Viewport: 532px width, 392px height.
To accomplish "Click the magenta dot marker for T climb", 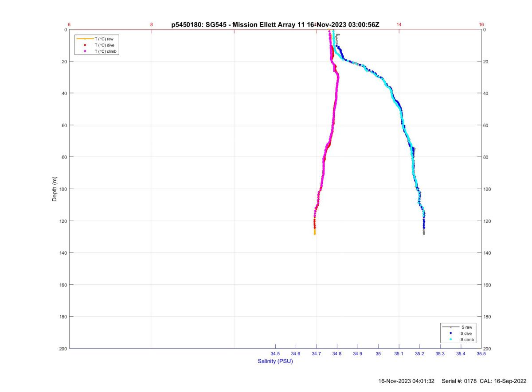I will point(85,51).
